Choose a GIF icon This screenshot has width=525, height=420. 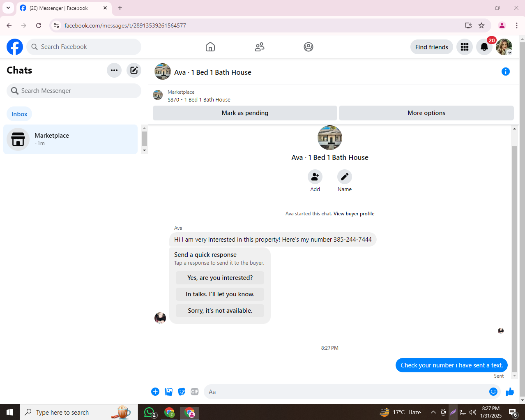point(195,392)
